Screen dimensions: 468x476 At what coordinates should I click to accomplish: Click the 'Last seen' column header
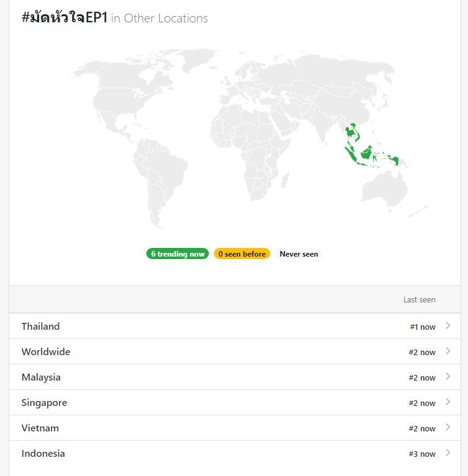click(x=419, y=300)
